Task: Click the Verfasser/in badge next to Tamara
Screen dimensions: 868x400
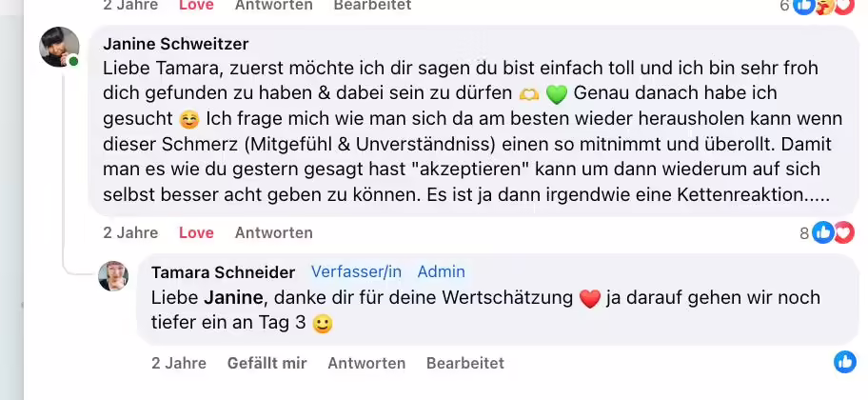Action: tap(356, 272)
